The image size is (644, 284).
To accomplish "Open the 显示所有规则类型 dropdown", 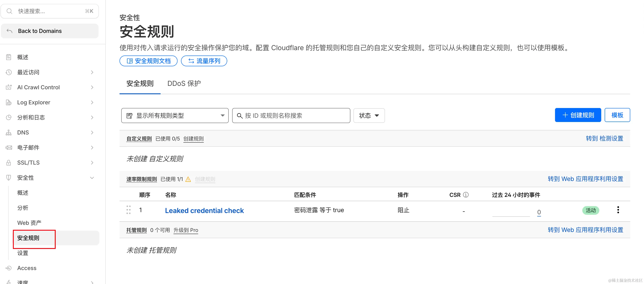I will pyautogui.click(x=175, y=115).
